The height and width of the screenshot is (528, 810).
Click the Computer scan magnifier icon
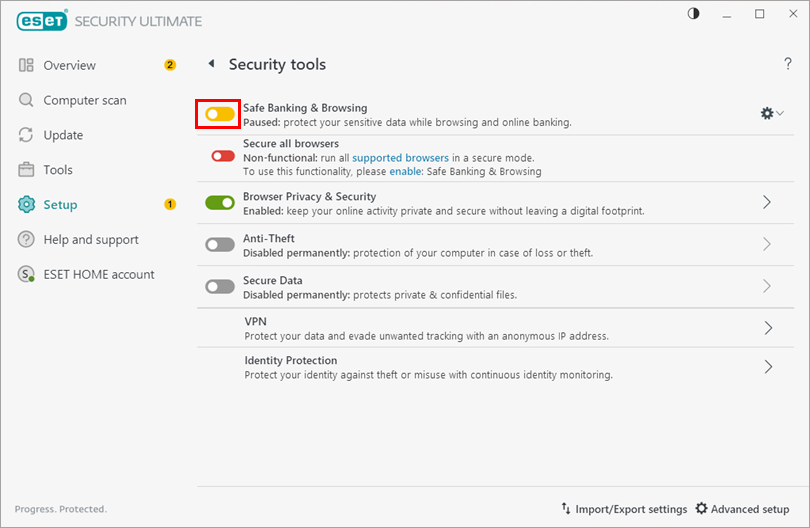tap(27, 100)
